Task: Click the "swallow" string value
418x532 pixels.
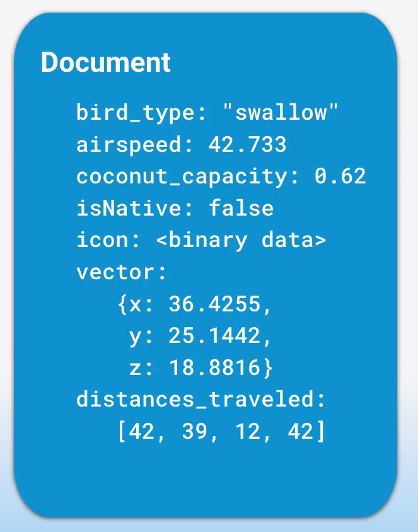Action: (281, 112)
